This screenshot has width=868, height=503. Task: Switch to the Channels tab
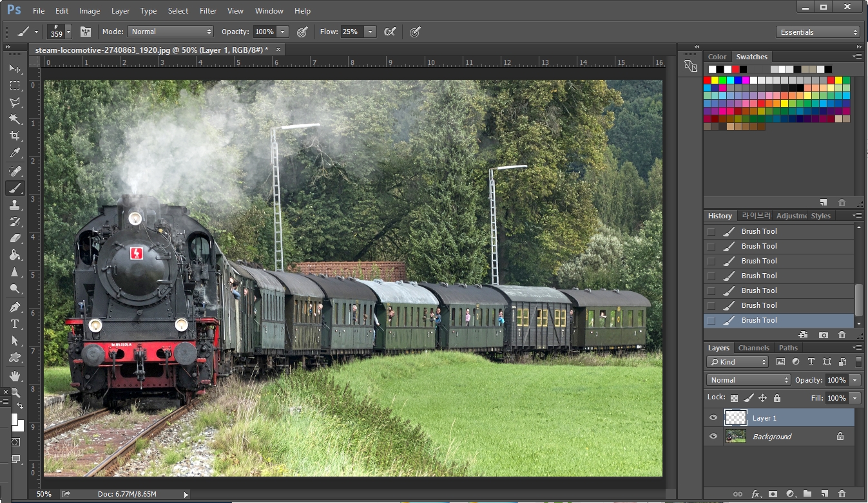[x=754, y=348]
